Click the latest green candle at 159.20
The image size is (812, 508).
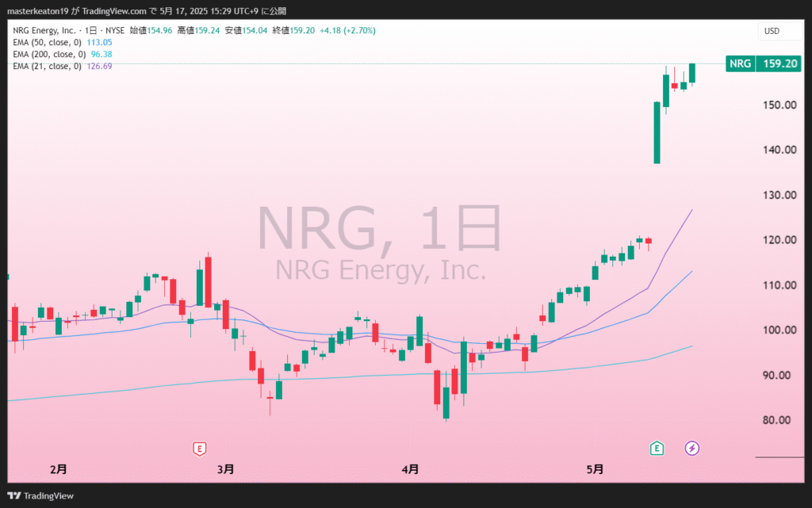click(x=691, y=73)
